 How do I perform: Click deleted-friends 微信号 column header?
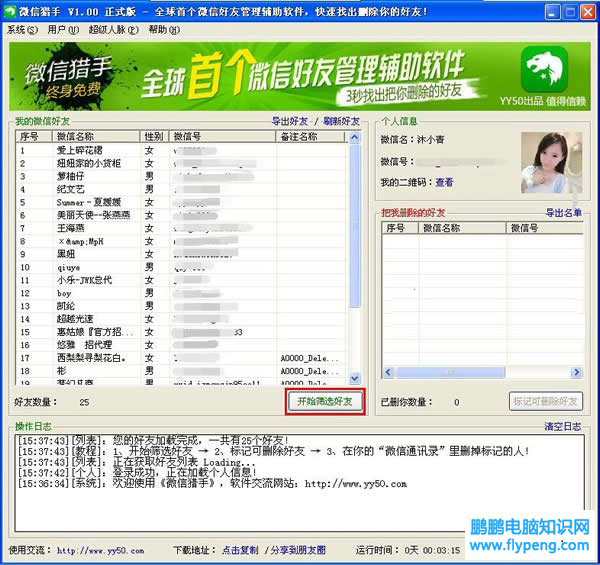tap(545, 228)
